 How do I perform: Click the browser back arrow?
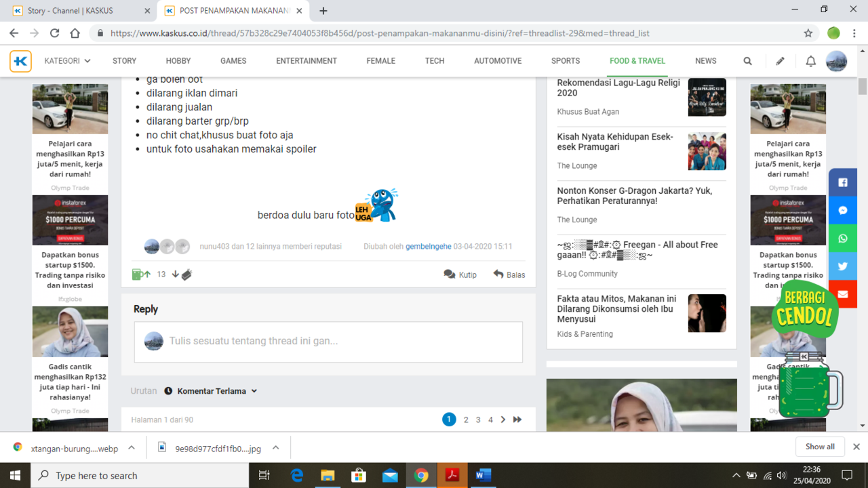14,33
